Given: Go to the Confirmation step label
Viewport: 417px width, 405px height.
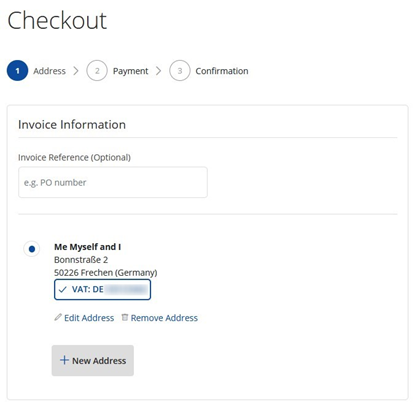Looking at the screenshot, I should tap(222, 71).
